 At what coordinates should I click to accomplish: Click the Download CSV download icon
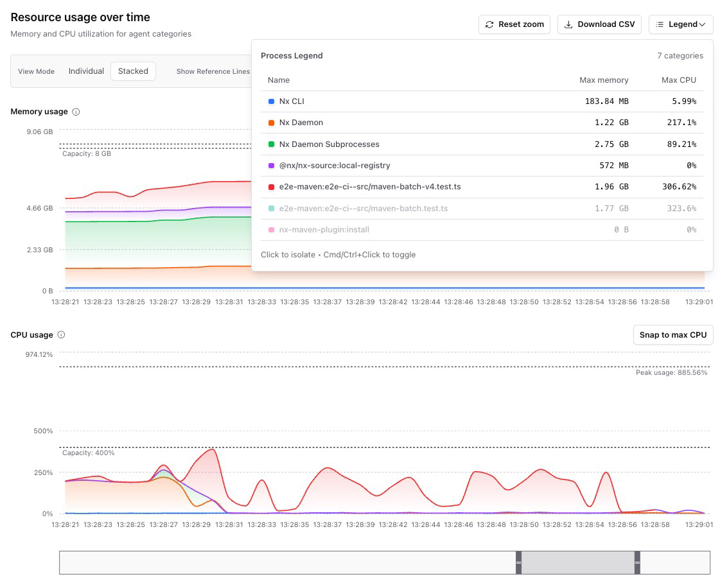(x=568, y=24)
